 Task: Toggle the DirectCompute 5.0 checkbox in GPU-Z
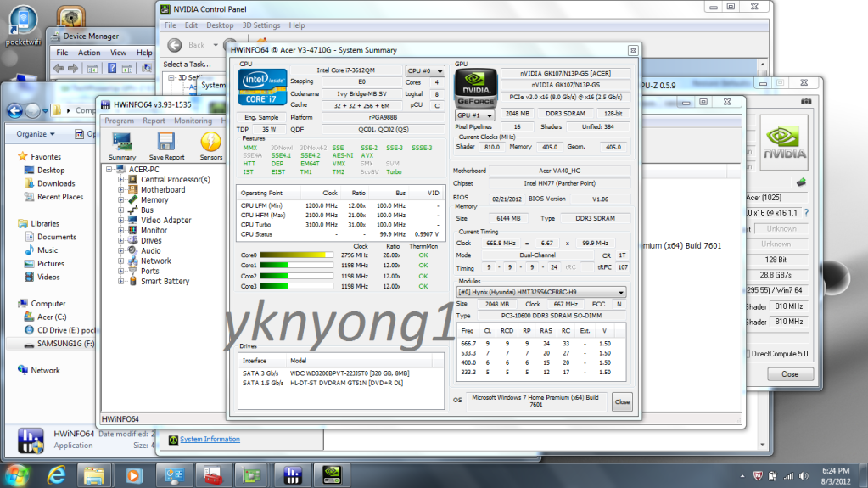[748, 353]
